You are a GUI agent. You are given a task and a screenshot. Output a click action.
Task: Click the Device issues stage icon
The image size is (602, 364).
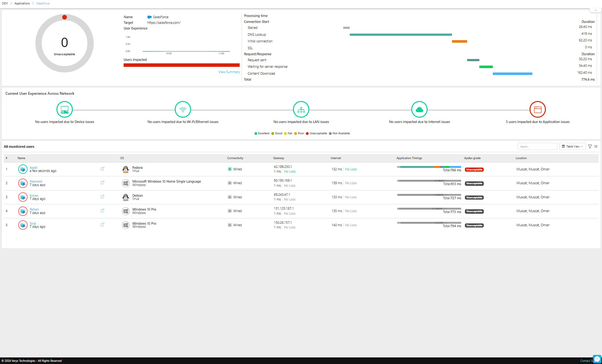[x=65, y=110]
